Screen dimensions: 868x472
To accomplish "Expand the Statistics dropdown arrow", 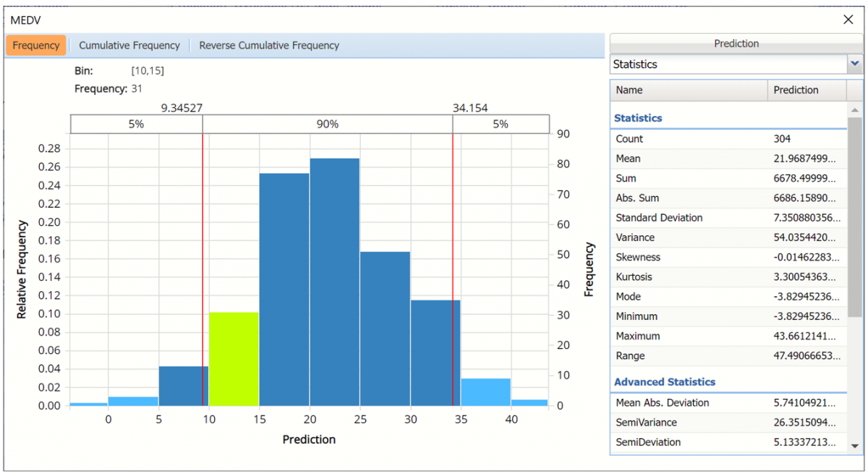I will pos(855,64).
